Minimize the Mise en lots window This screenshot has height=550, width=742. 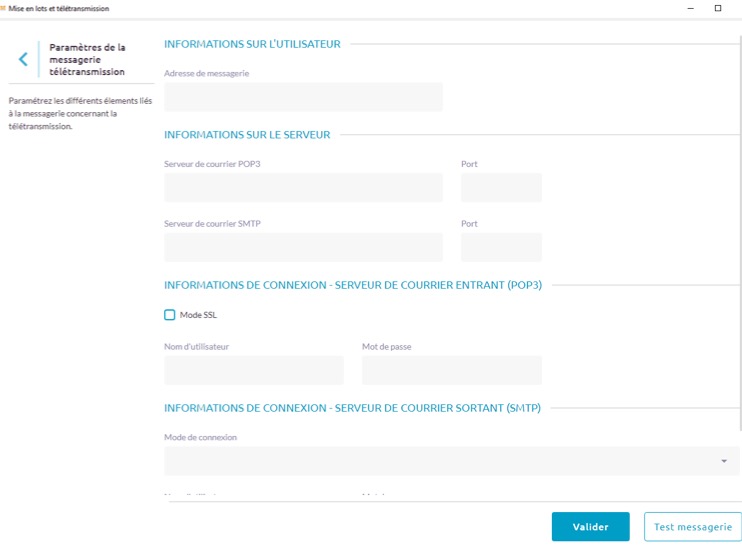click(690, 8)
